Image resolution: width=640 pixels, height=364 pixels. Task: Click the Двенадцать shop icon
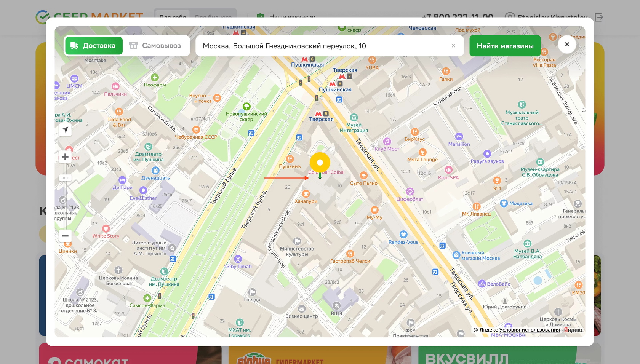[x=155, y=170]
